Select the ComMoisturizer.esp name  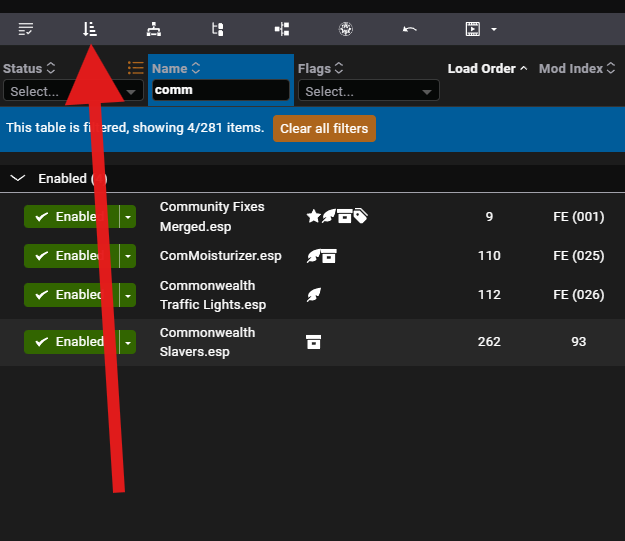pos(220,256)
